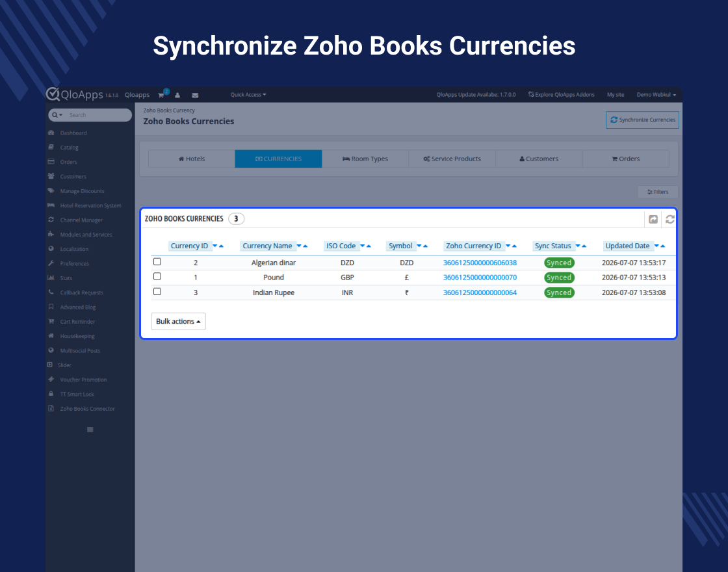
Task: Switch to the Service Products tab
Action: (x=452, y=159)
